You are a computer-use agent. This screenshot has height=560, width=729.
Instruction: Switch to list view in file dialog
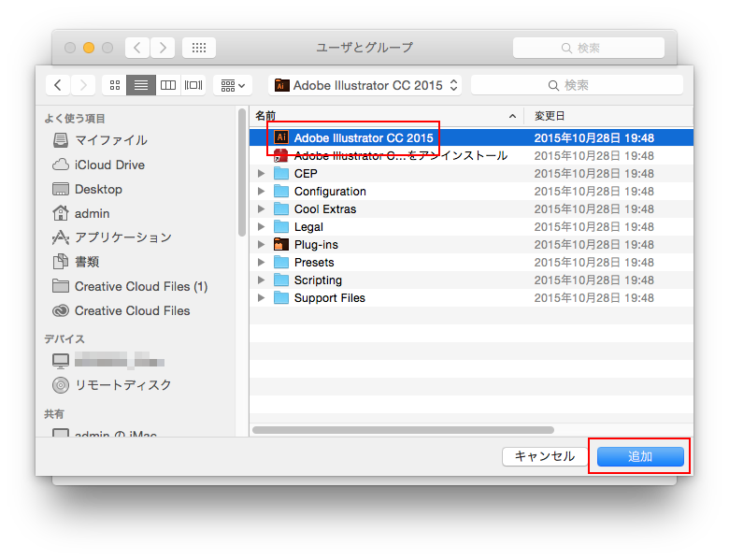(x=141, y=85)
